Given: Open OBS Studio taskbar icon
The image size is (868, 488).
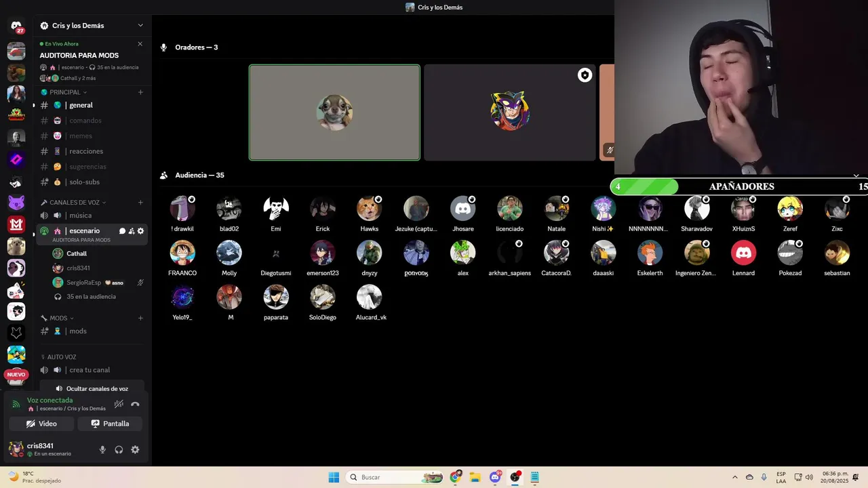Looking at the screenshot, I should click(x=515, y=477).
